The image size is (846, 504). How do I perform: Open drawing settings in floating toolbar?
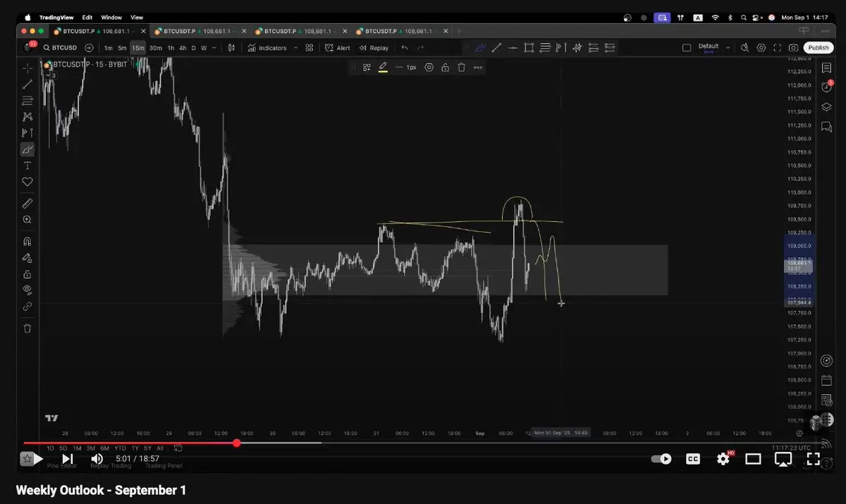429,68
